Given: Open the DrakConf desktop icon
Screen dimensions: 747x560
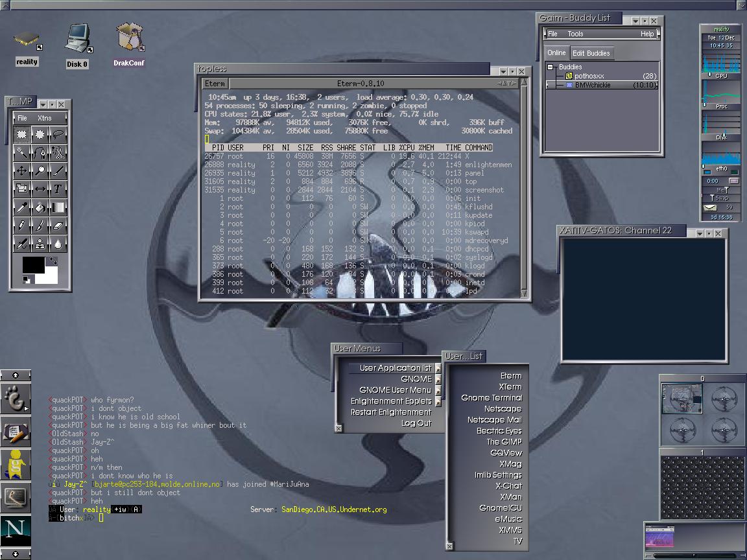Looking at the screenshot, I should point(129,44).
